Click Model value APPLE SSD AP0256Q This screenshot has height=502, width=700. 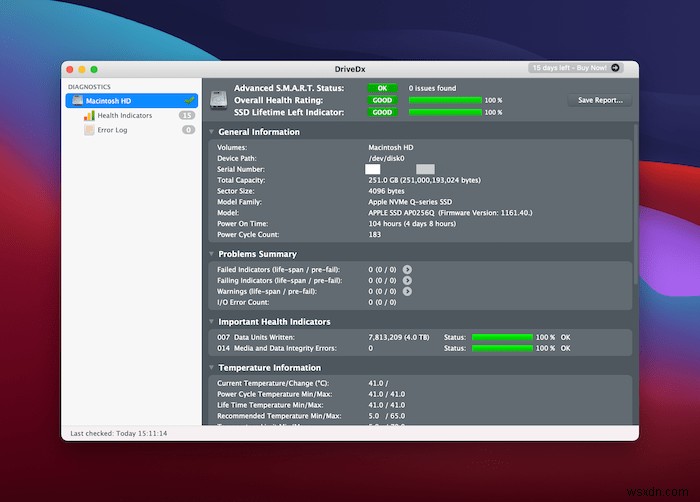click(x=450, y=213)
